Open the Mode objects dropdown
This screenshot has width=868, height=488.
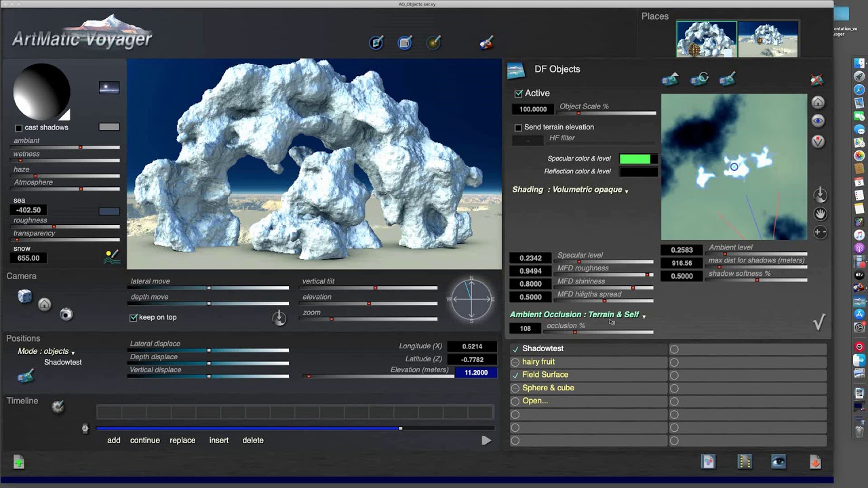tap(46, 352)
